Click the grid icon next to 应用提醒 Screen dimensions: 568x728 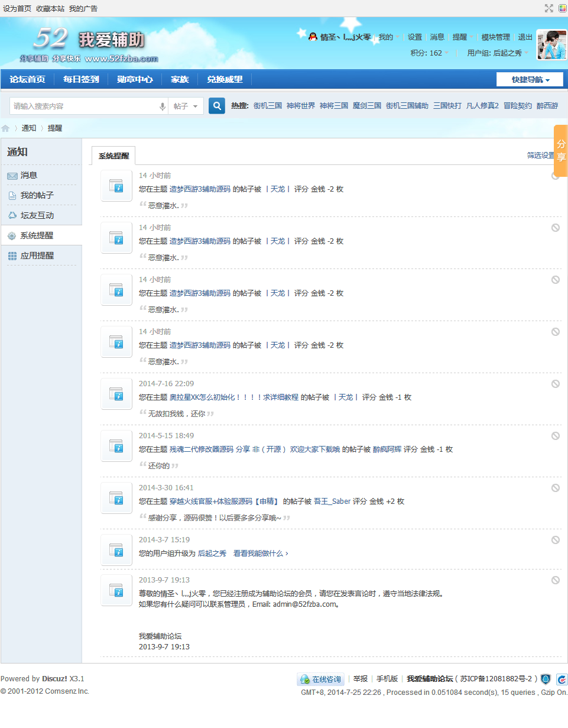click(x=12, y=256)
